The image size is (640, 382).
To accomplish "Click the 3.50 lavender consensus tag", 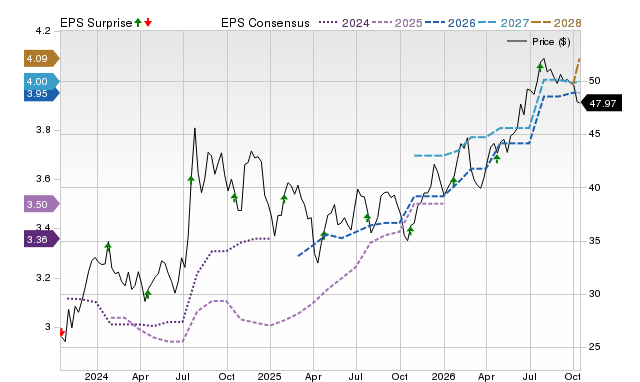I will 41,204.
